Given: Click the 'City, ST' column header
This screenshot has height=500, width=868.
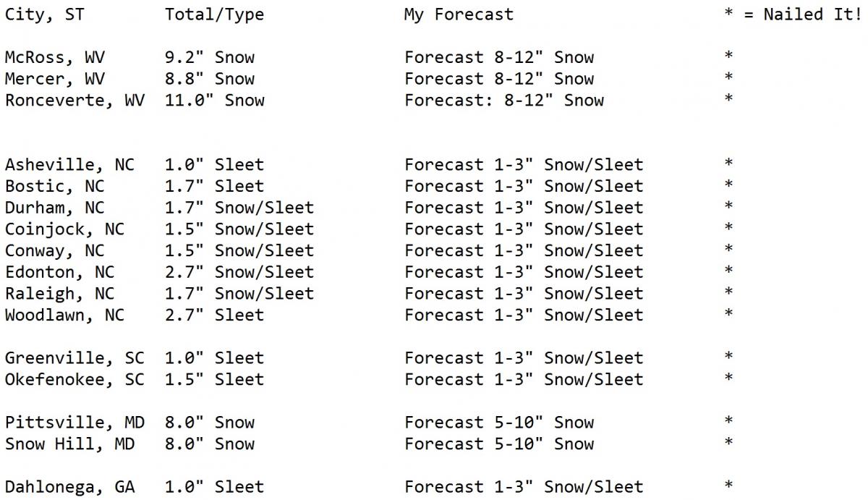Looking at the screenshot, I should click(x=44, y=15).
